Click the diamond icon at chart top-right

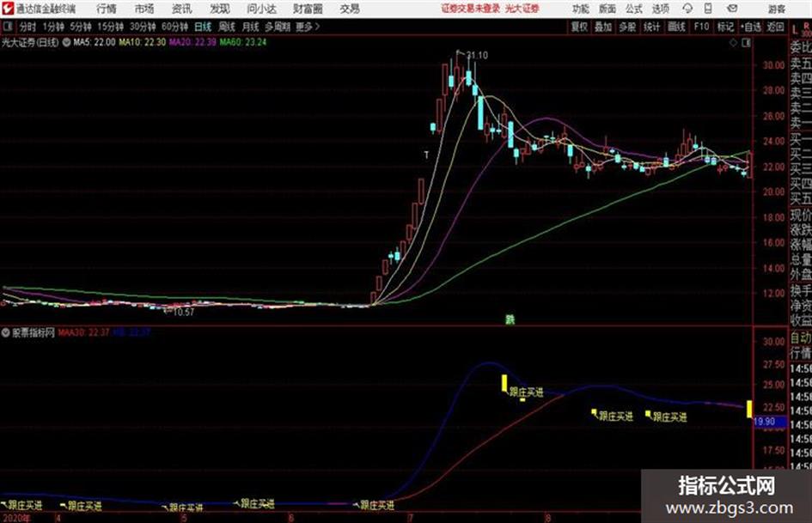pos(733,43)
